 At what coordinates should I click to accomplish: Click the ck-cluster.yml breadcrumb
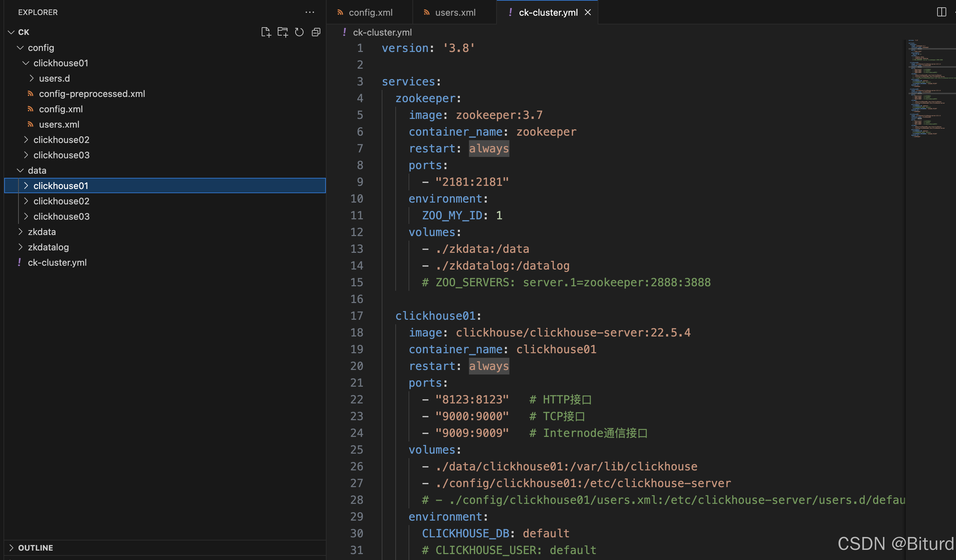pyautogui.click(x=382, y=32)
